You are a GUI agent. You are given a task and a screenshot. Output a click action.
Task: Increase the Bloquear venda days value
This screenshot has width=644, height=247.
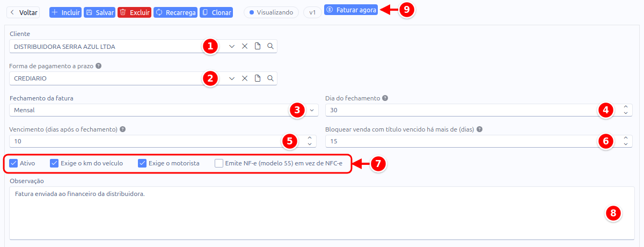(626, 138)
